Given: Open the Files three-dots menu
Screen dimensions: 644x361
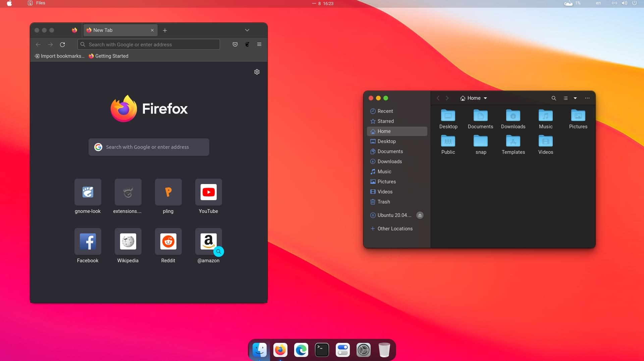Looking at the screenshot, I should click(x=587, y=98).
